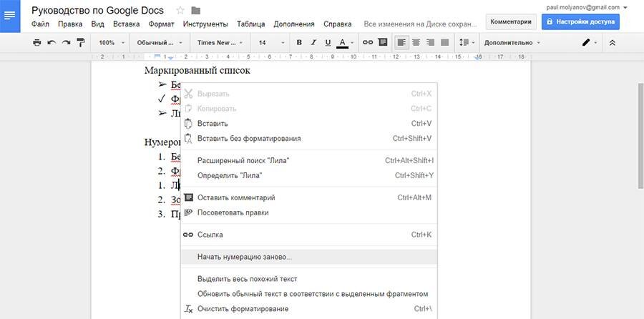Choose Вставить без форматирования
This screenshot has width=644, height=319.
(309, 139)
